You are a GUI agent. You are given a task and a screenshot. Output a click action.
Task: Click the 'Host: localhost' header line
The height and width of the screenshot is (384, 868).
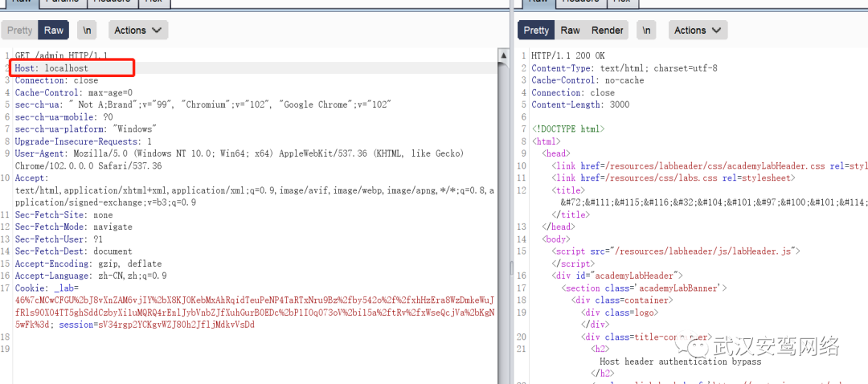pos(51,68)
